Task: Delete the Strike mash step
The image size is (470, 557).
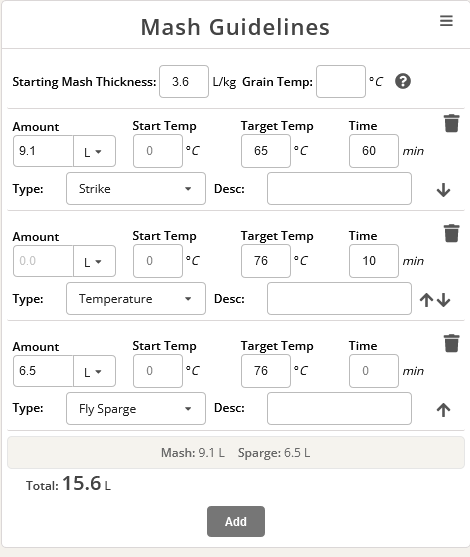Action: pyautogui.click(x=452, y=123)
